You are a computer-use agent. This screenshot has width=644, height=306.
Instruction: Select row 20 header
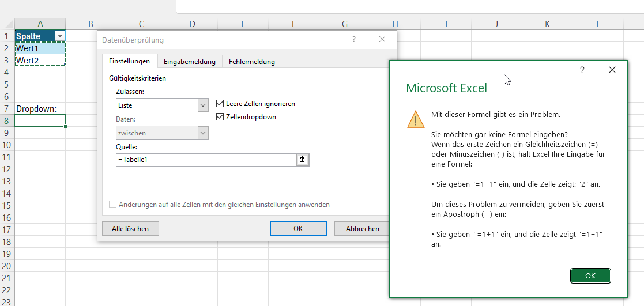click(7, 265)
